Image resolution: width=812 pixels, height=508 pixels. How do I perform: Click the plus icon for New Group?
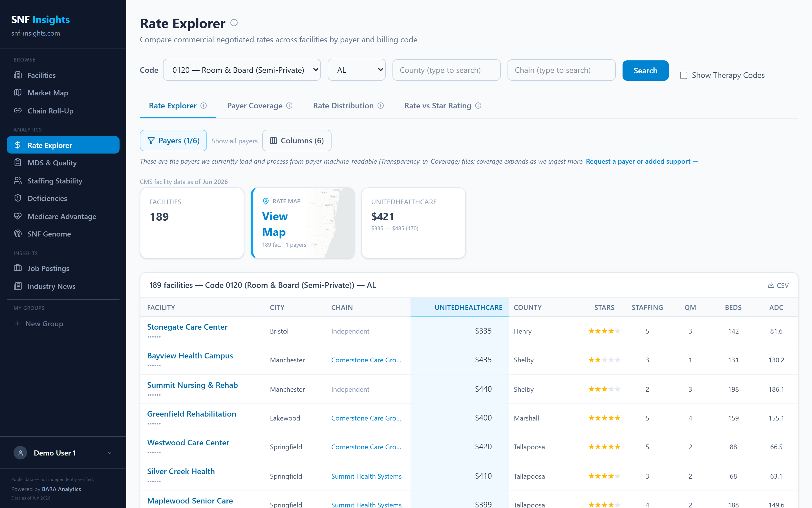(x=17, y=323)
